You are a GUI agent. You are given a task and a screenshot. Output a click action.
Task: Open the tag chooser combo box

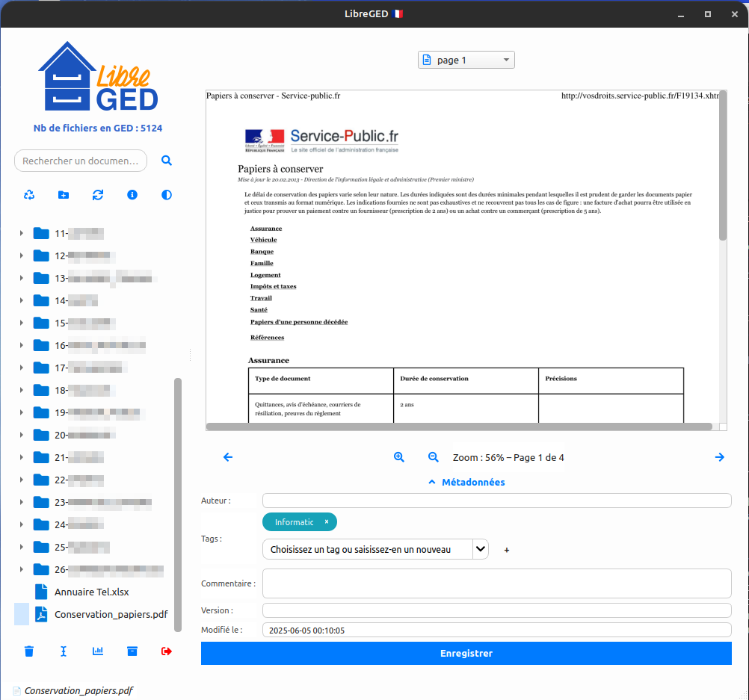point(375,550)
